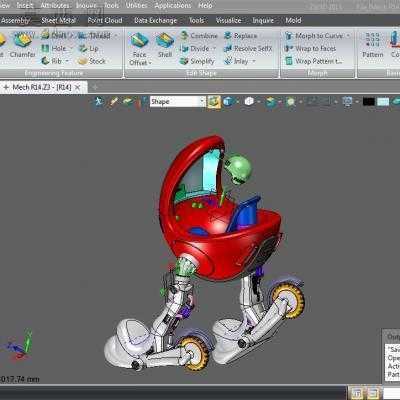This screenshot has height=400, width=400.
Task: Click the Wrap to Faces tool
Action: tap(310, 48)
